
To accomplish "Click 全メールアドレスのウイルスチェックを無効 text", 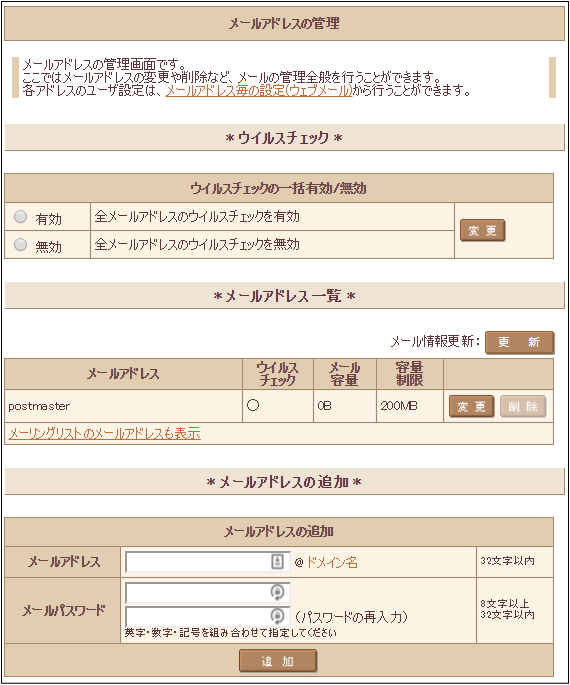I will [x=197, y=244].
